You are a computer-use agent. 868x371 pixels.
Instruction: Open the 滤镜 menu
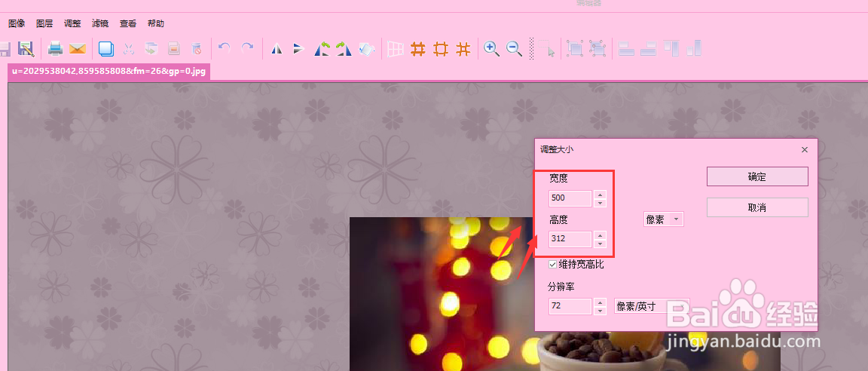click(100, 23)
